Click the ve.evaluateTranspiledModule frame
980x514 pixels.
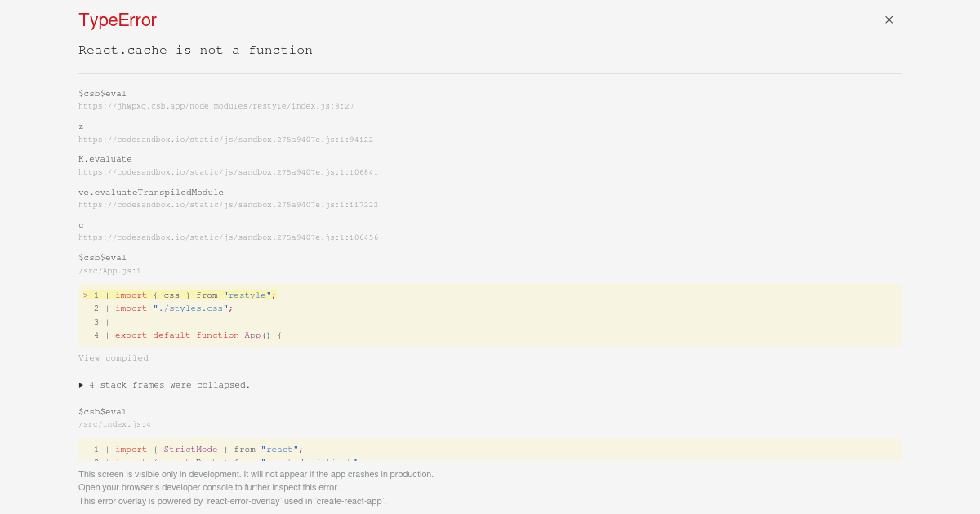pos(150,192)
